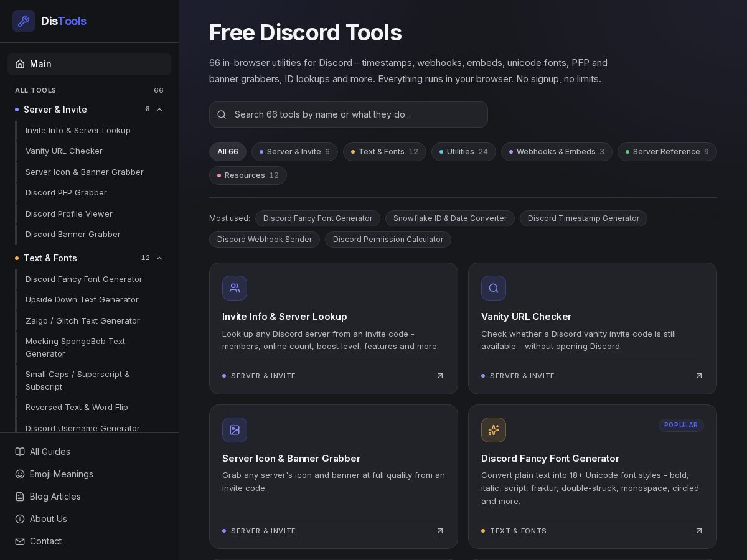
Task: Click the arrow icon on Invite Info card
Action: tap(440, 376)
